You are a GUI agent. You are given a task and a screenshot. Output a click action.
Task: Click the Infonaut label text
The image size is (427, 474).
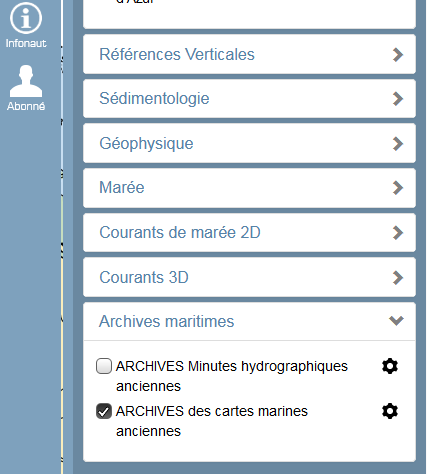tap(26, 43)
